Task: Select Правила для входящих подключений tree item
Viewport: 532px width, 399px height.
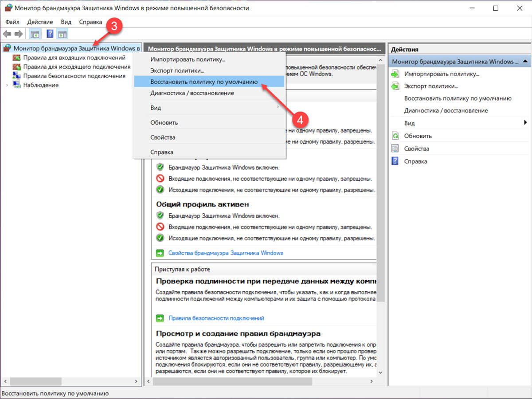Action: tap(74, 58)
